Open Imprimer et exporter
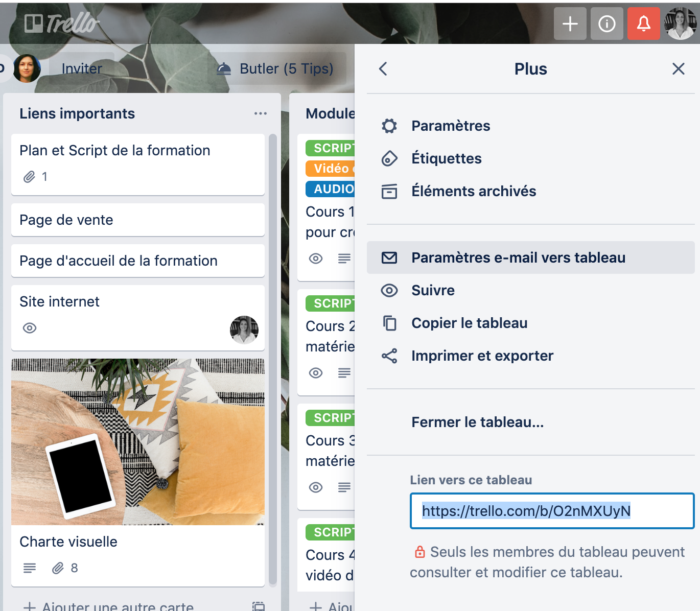Viewport: 700px width, 611px height. (x=482, y=356)
